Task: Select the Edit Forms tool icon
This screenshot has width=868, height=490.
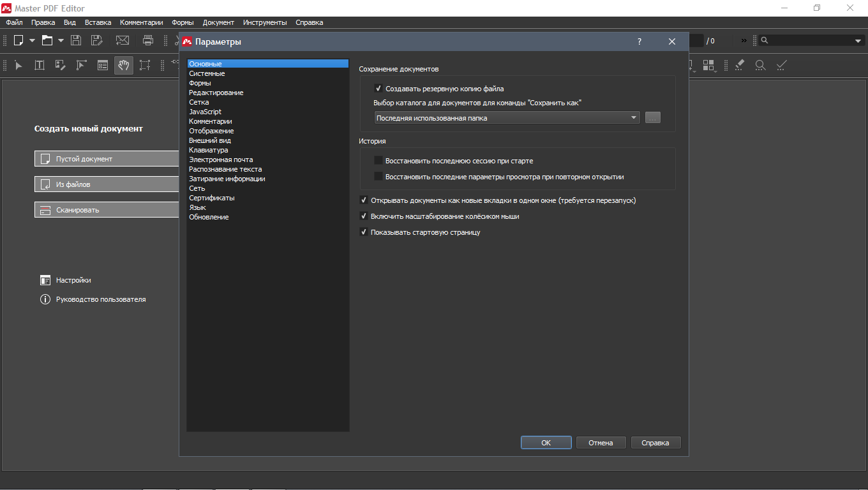Action: 102,65
